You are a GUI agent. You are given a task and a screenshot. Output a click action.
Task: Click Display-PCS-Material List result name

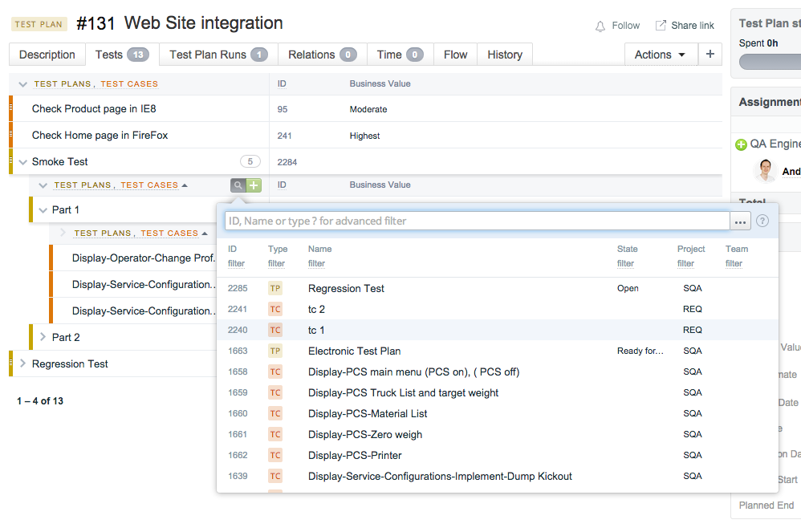click(x=368, y=413)
